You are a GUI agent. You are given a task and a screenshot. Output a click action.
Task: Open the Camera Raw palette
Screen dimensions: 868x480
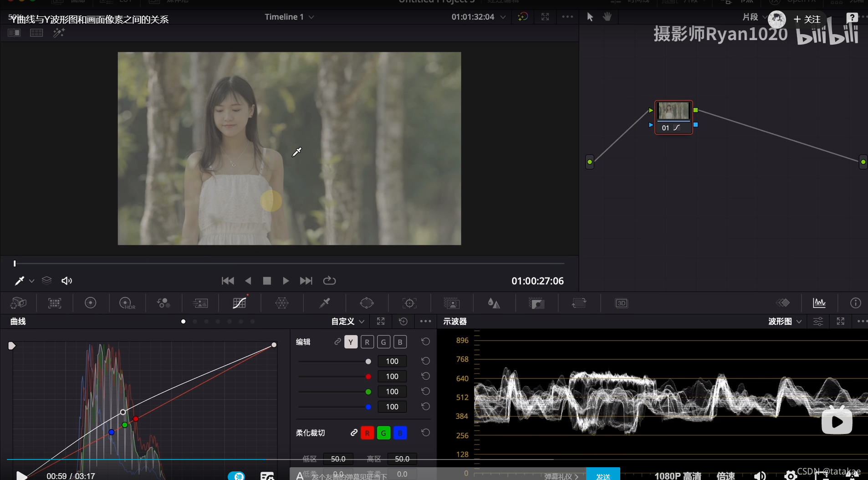tap(19, 303)
